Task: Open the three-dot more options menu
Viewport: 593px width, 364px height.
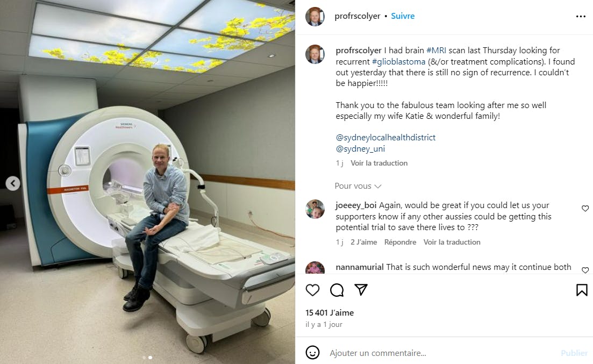Action: click(581, 16)
